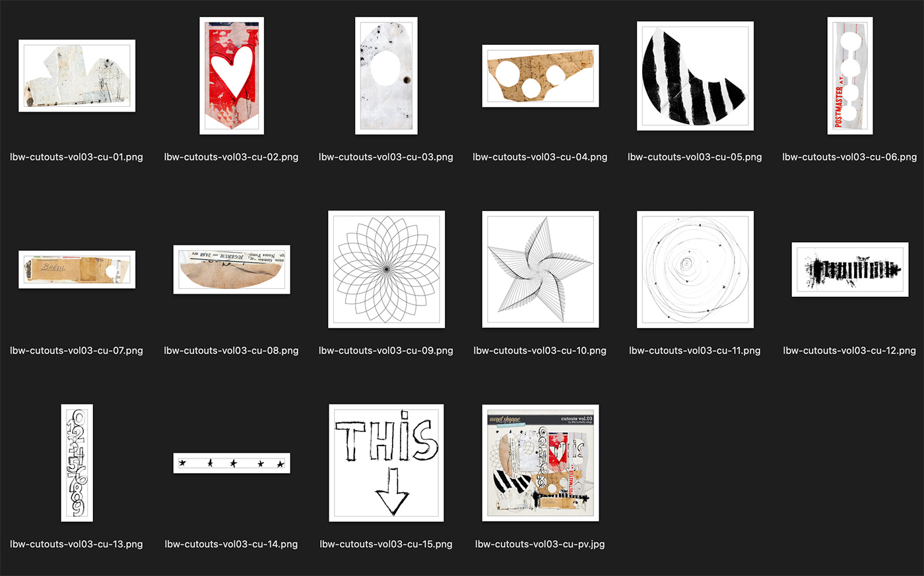Open the kraft paper three-hole cutout thumbnail
The height and width of the screenshot is (576, 924).
click(541, 76)
